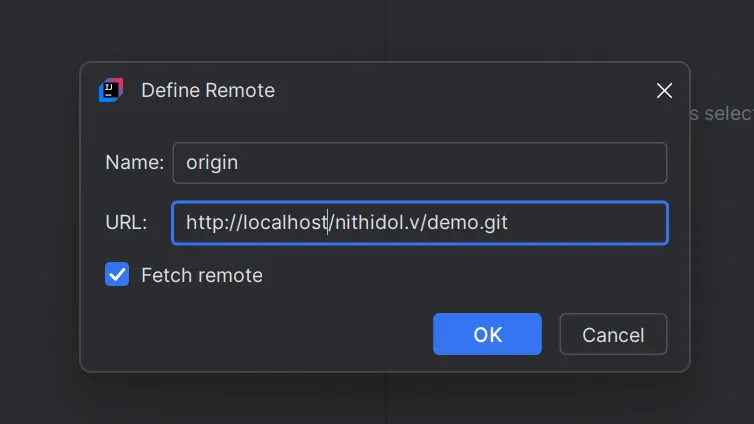Screen dimensions: 754x424
Task: Click the "Name:" field label
Action: [134, 163]
